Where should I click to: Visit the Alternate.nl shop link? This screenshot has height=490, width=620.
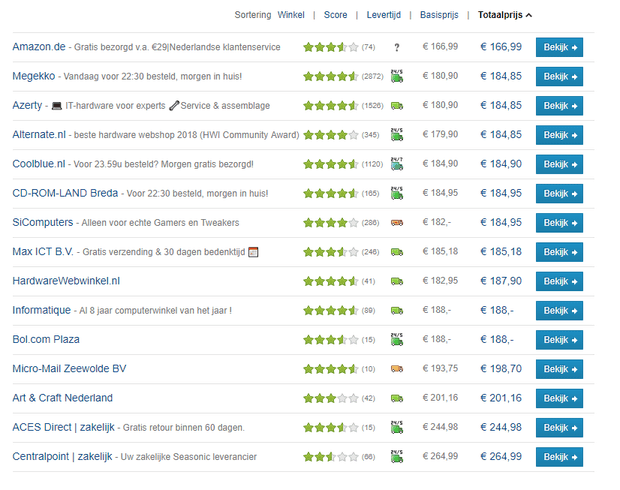coord(39,134)
